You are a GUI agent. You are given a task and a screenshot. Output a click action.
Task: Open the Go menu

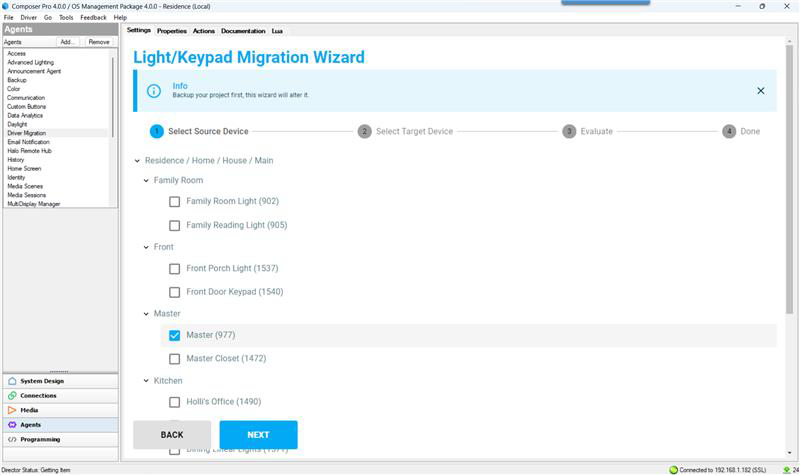47,17
